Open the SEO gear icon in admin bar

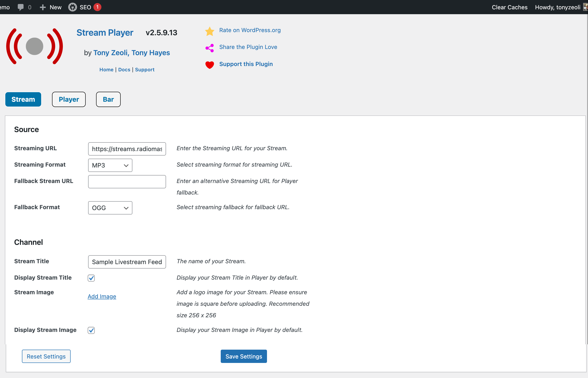pyautogui.click(x=72, y=7)
